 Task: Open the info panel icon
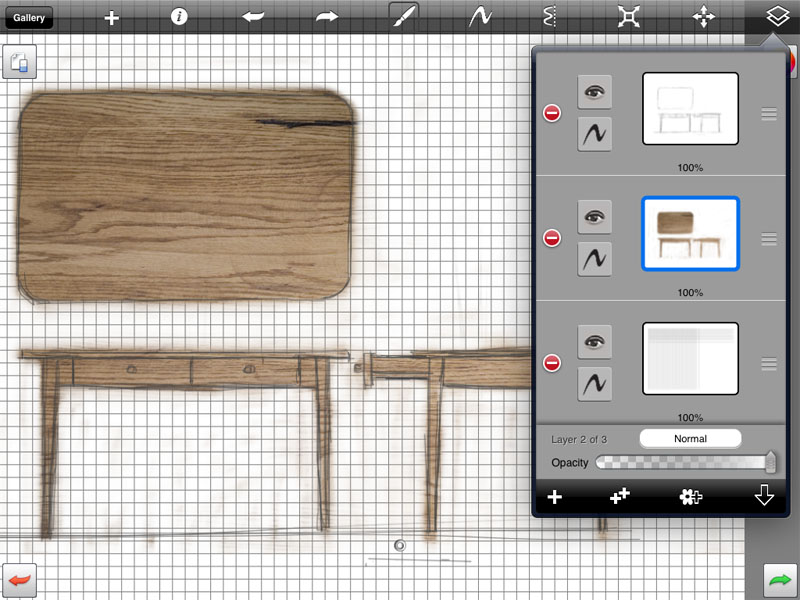pyautogui.click(x=179, y=17)
